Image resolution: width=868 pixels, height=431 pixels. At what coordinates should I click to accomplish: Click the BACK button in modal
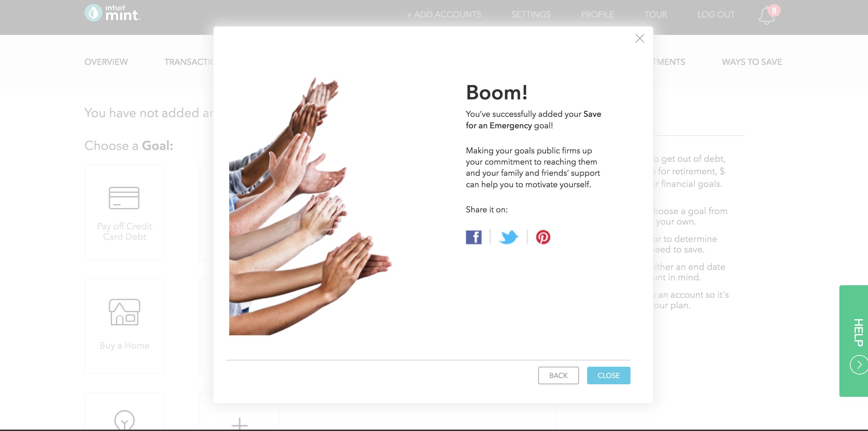tap(558, 375)
